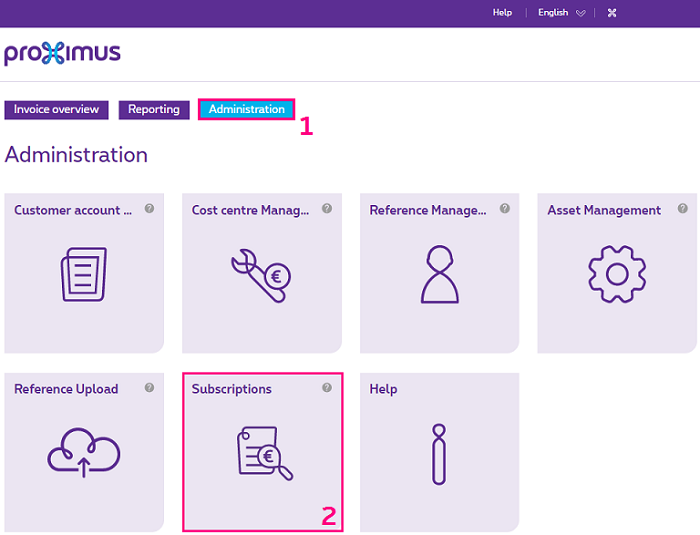Click the tools icon in top bar
Image resolution: width=700 pixels, height=535 pixels.
pyautogui.click(x=612, y=13)
